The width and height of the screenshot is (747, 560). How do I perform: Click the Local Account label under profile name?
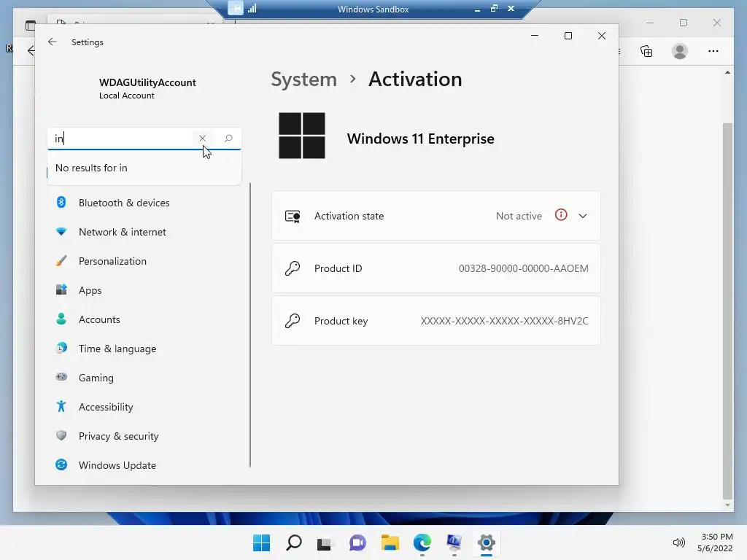pyautogui.click(x=127, y=96)
